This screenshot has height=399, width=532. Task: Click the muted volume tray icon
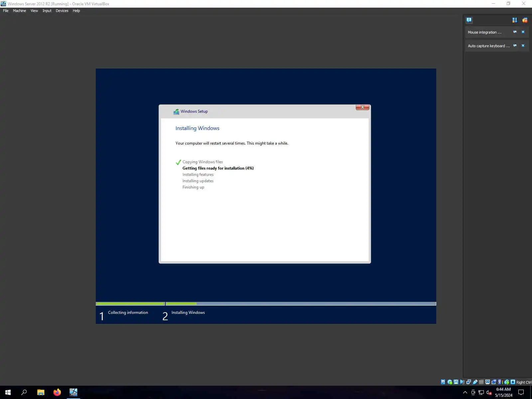point(489,392)
